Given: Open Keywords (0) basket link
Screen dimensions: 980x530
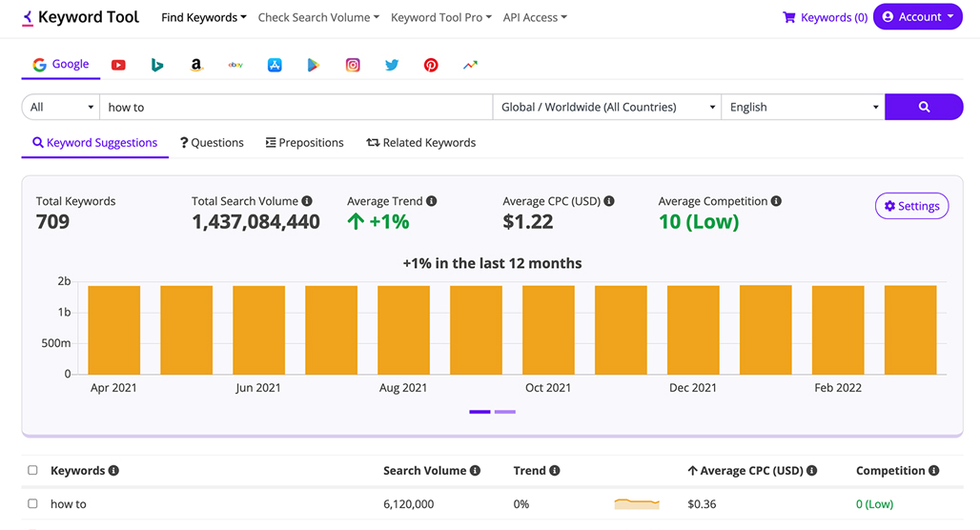Looking at the screenshot, I should (834, 17).
